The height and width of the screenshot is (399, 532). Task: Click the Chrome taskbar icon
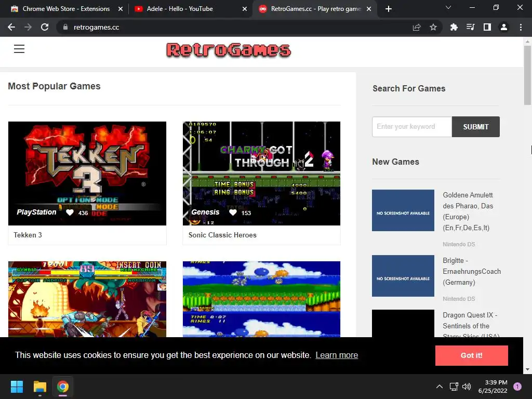click(x=63, y=387)
